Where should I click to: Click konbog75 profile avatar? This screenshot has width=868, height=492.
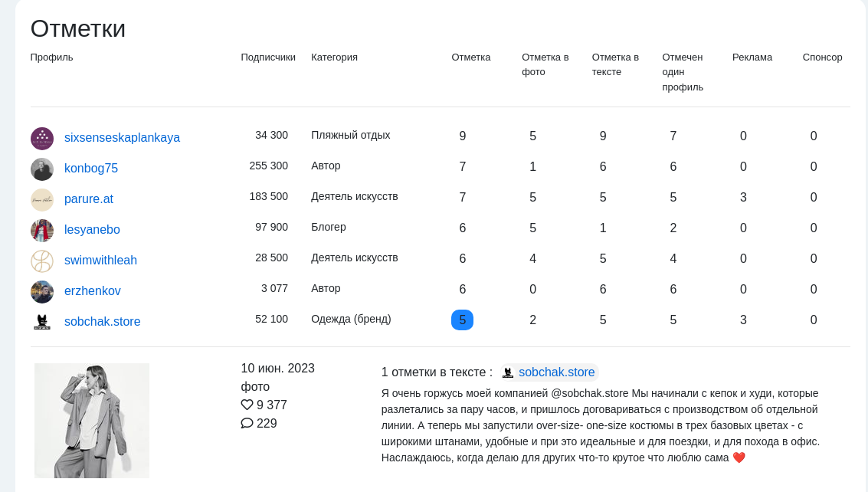(42, 169)
